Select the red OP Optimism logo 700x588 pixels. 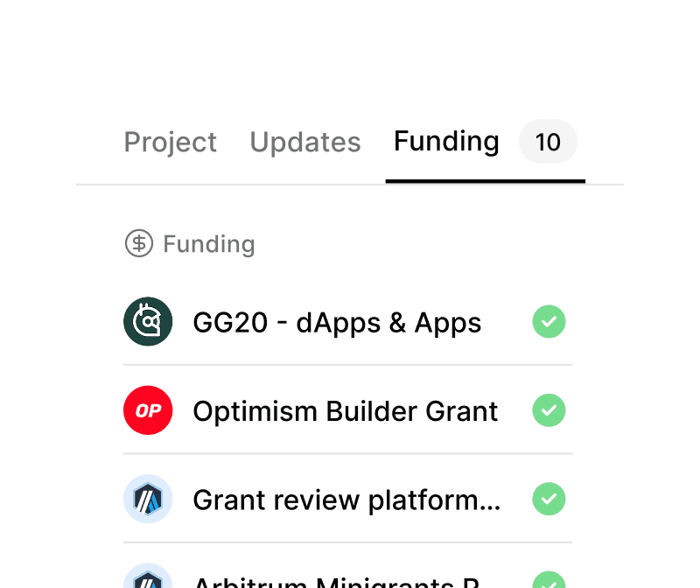coord(148,410)
